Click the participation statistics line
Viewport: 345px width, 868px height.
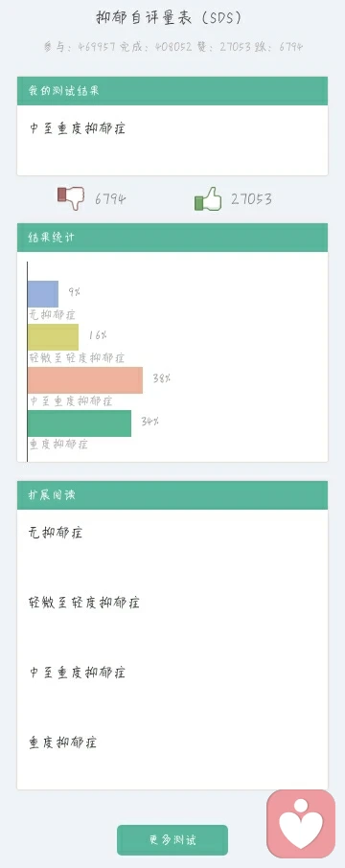coord(172,47)
